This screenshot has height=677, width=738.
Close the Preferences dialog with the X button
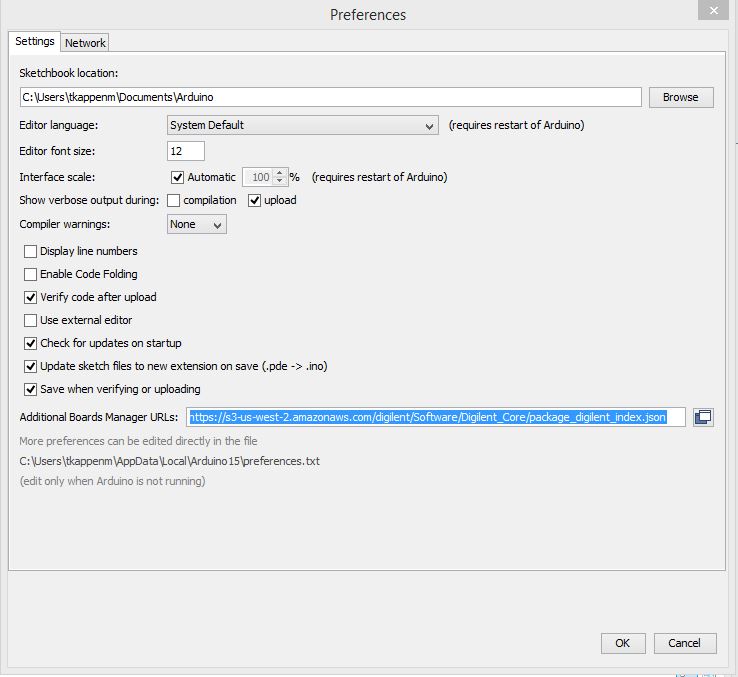click(x=714, y=10)
